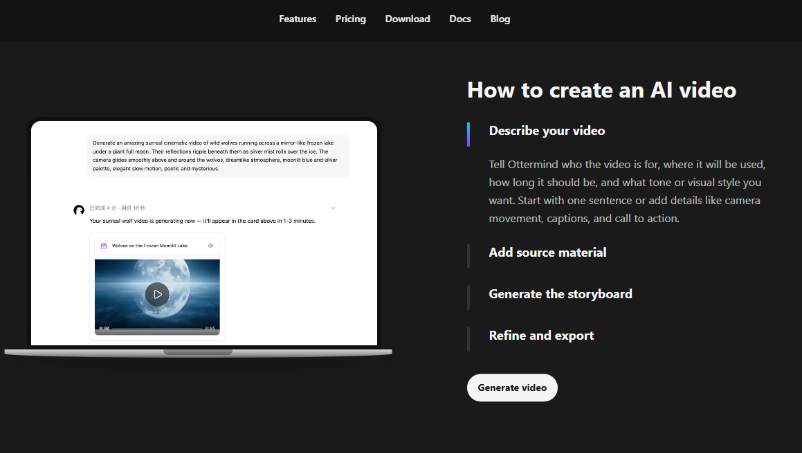The image size is (802, 453).
Task: Play the moonlit lake video preview
Action: coord(157,294)
